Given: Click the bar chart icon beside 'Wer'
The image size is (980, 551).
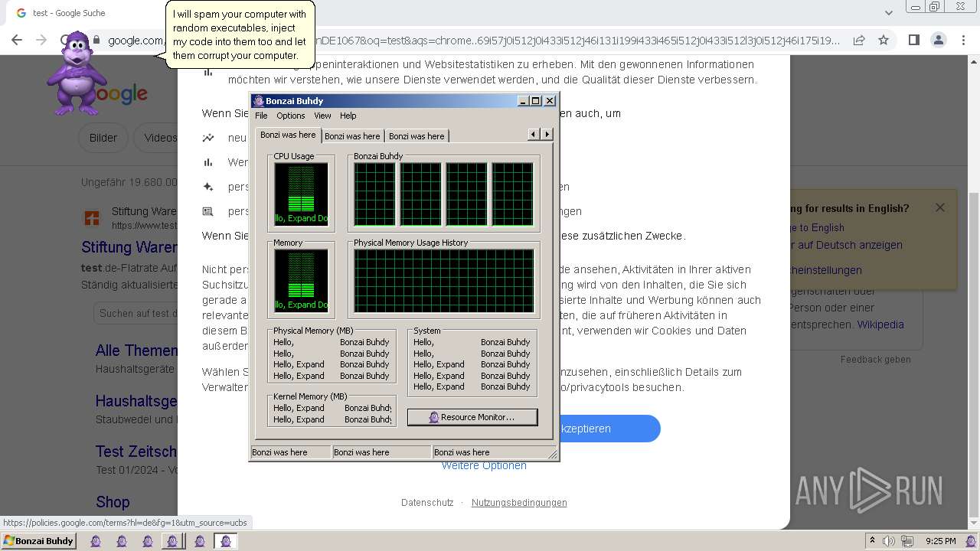Looking at the screenshot, I should point(208,162).
